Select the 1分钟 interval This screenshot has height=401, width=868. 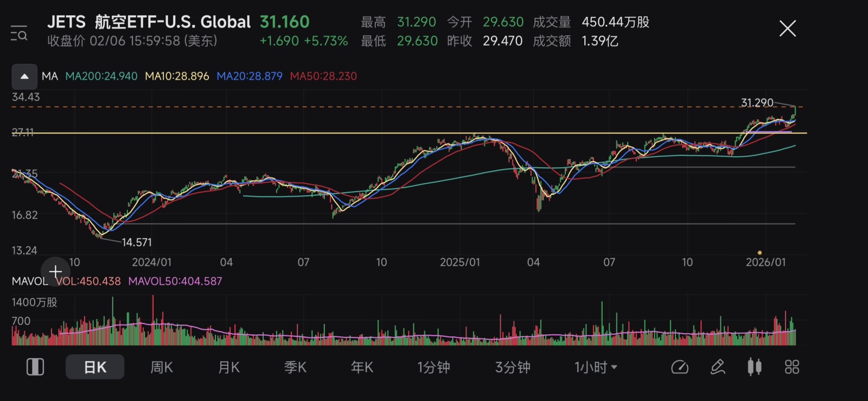coord(433,367)
